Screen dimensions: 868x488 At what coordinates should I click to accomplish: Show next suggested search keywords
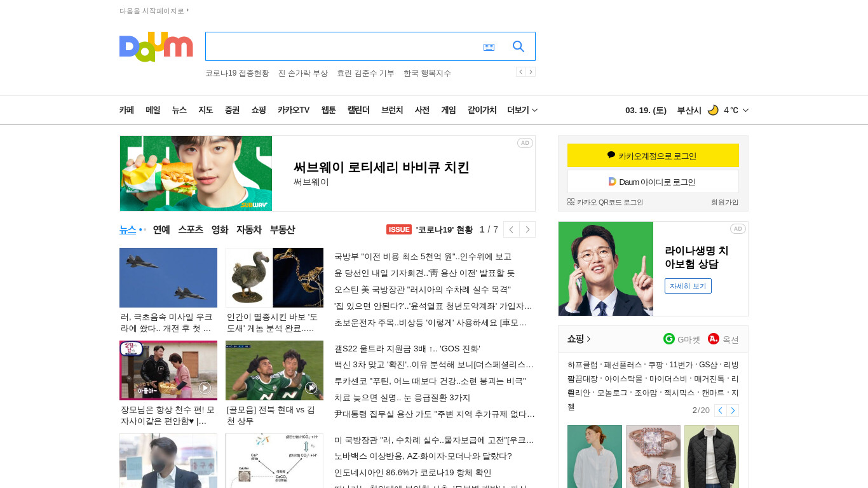(x=531, y=72)
